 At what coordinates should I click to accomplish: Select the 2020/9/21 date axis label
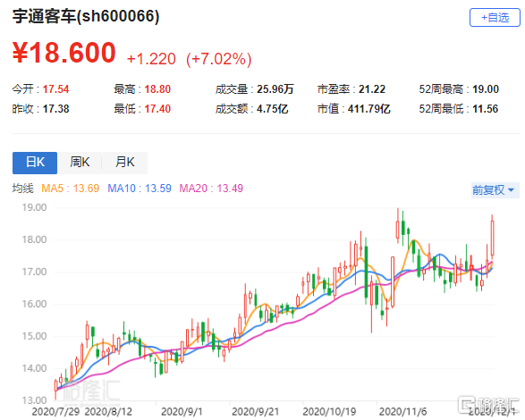tap(255, 412)
